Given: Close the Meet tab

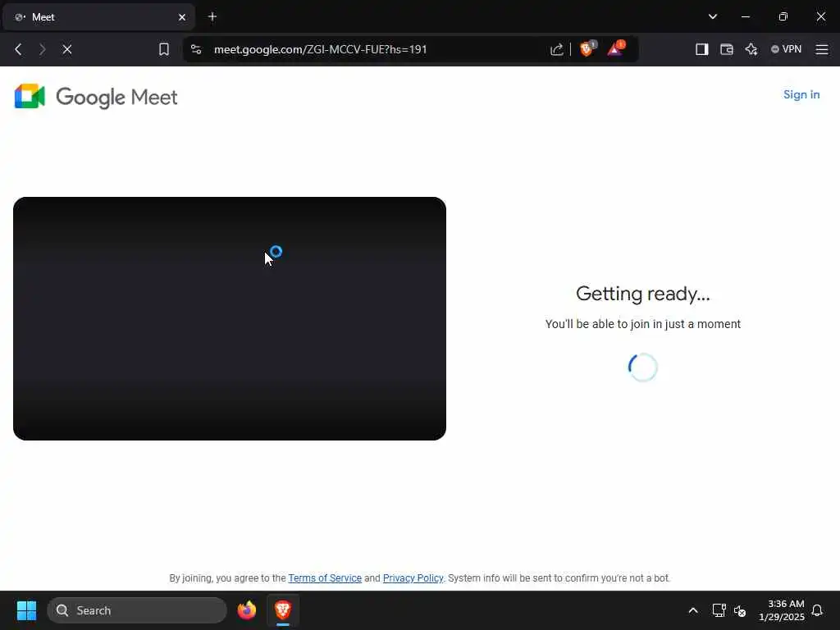Looking at the screenshot, I should pos(182,17).
